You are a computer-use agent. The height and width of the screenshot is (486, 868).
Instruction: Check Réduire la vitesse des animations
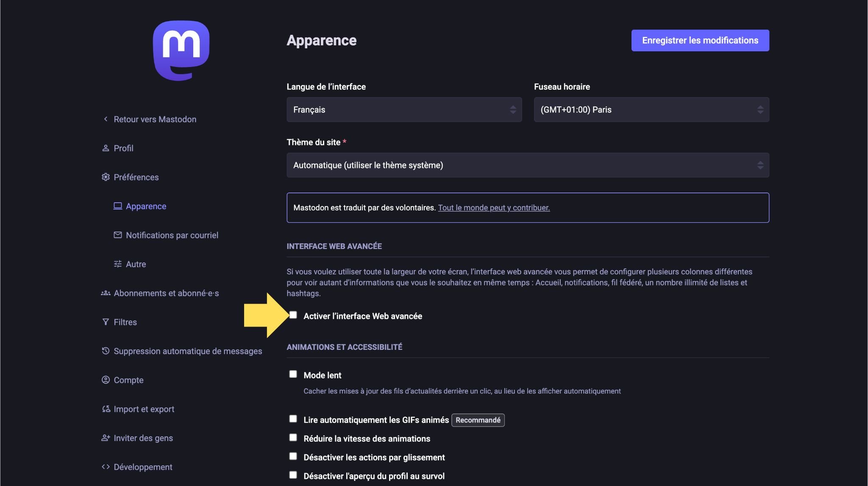tap(293, 437)
